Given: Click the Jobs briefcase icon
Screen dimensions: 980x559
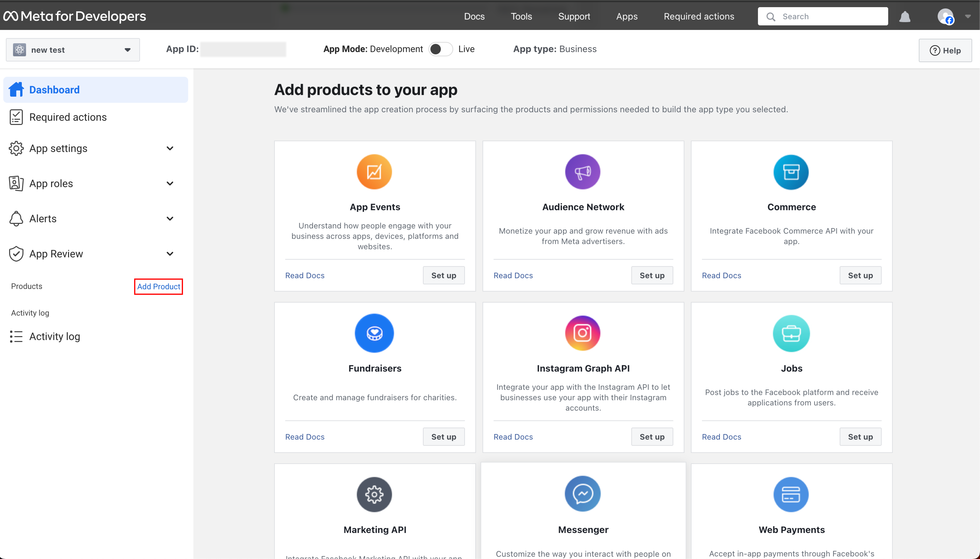Looking at the screenshot, I should point(791,333).
